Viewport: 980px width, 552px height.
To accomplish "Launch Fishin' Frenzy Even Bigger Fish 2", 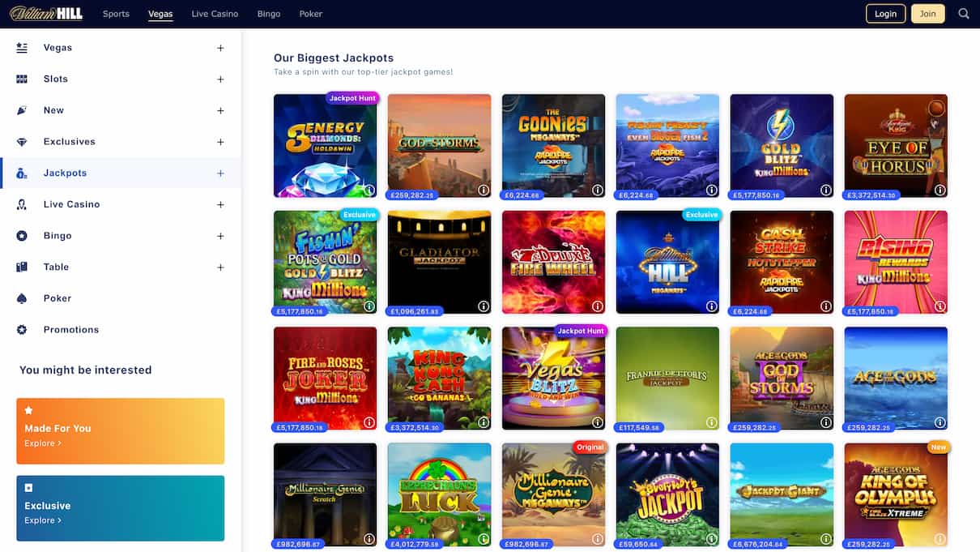I will tap(667, 146).
